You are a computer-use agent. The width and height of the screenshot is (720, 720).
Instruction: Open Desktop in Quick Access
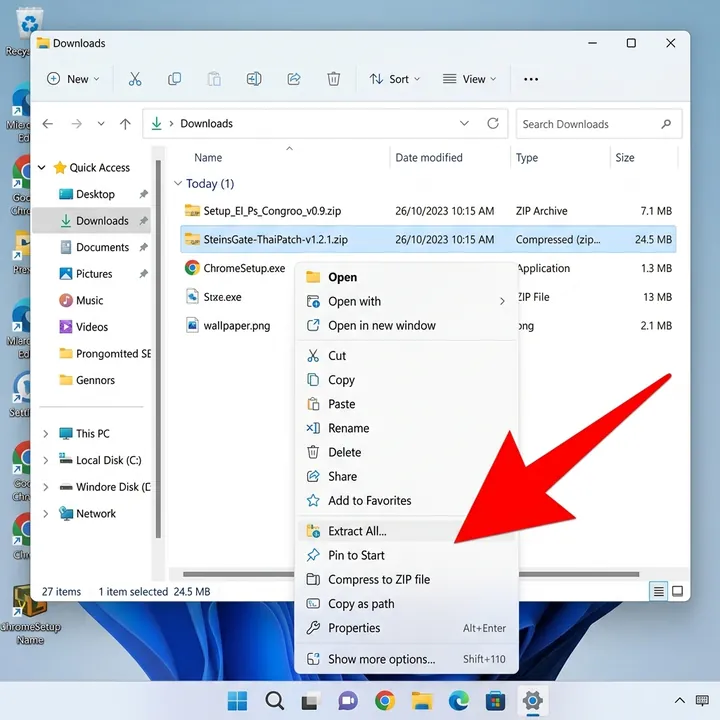click(91, 194)
